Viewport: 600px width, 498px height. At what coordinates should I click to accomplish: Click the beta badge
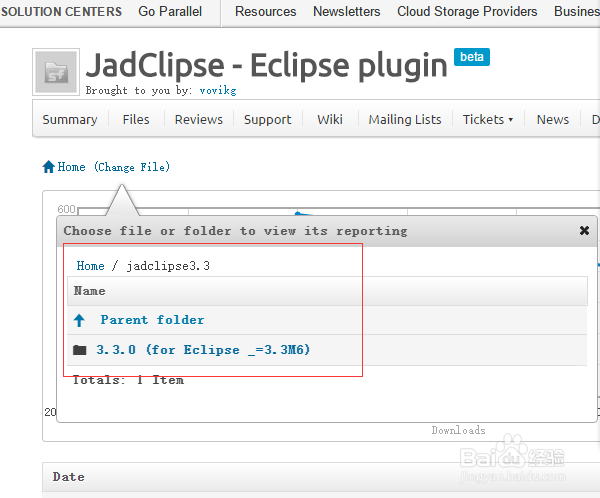(x=471, y=57)
